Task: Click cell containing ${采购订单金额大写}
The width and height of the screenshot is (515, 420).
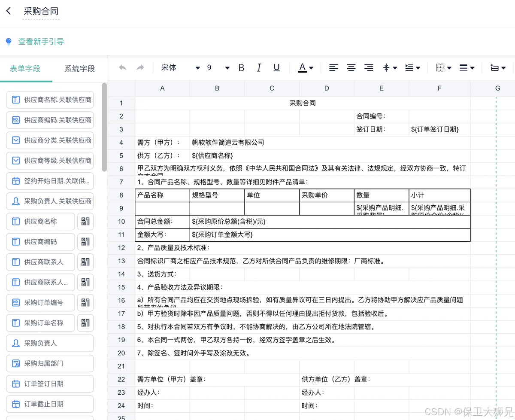Action: tap(330, 235)
